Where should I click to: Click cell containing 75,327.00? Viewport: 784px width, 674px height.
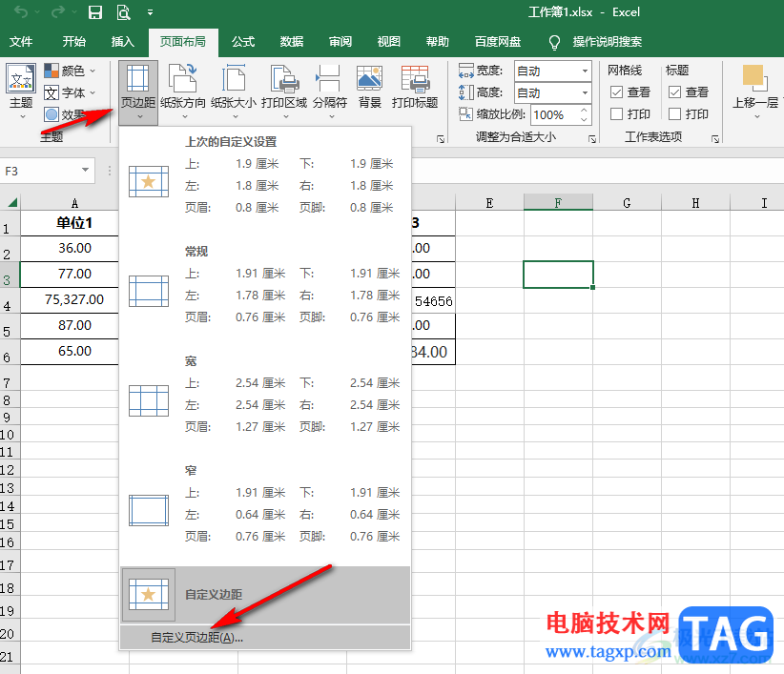pos(74,299)
